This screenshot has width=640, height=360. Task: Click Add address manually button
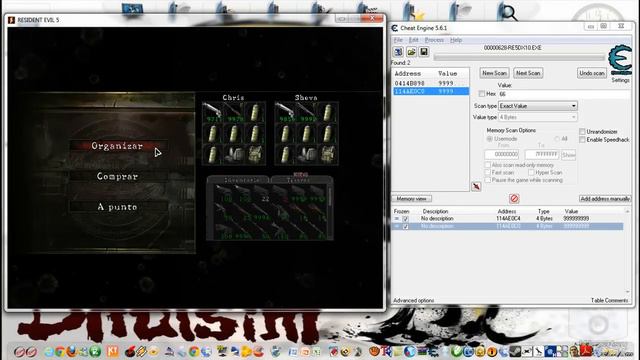[605, 199]
